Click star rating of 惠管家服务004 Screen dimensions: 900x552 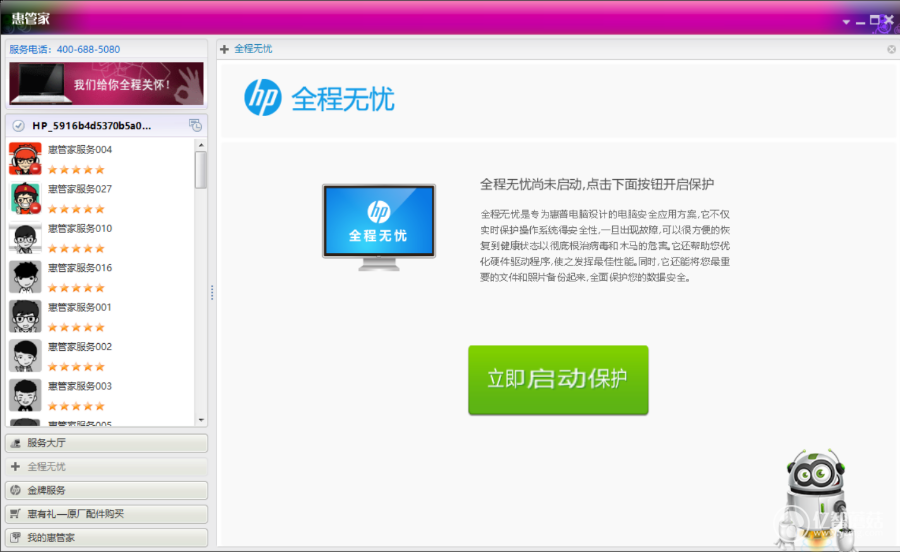[76, 169]
